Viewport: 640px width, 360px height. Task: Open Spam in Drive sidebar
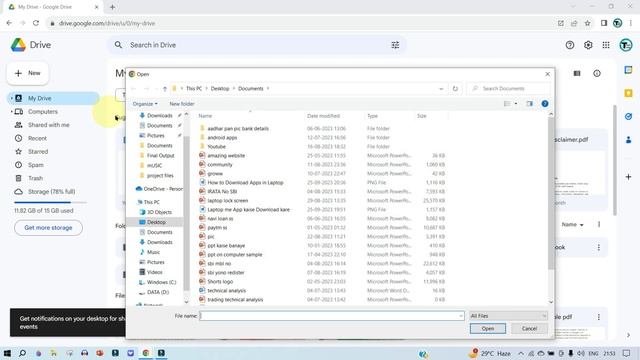[36, 165]
